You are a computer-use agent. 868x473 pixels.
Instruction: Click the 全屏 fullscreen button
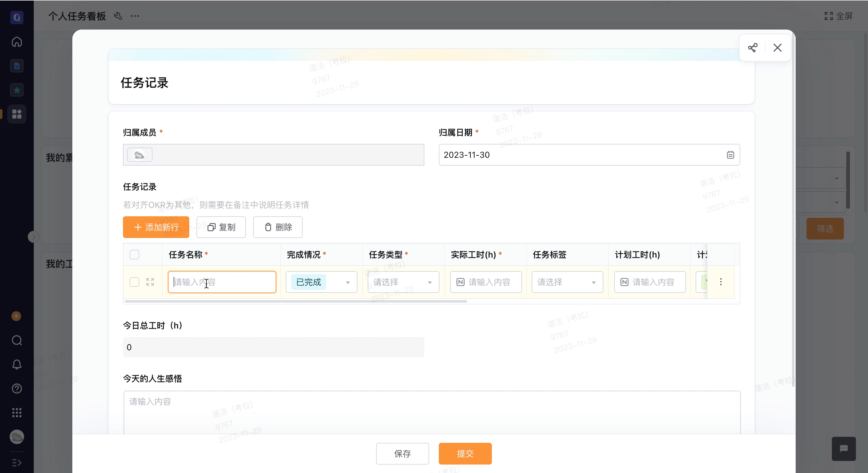tap(839, 16)
